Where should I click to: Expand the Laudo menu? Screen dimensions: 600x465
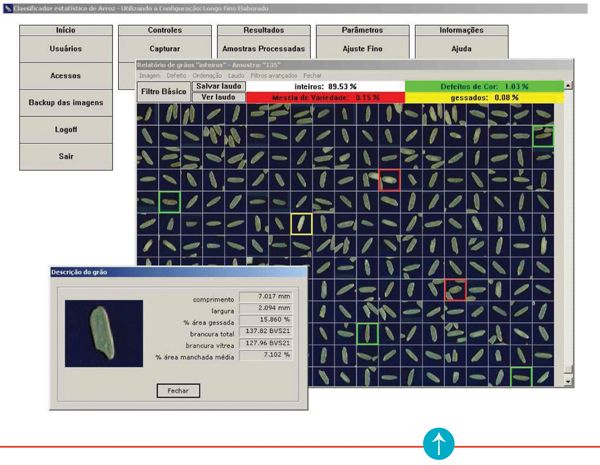pyautogui.click(x=236, y=75)
